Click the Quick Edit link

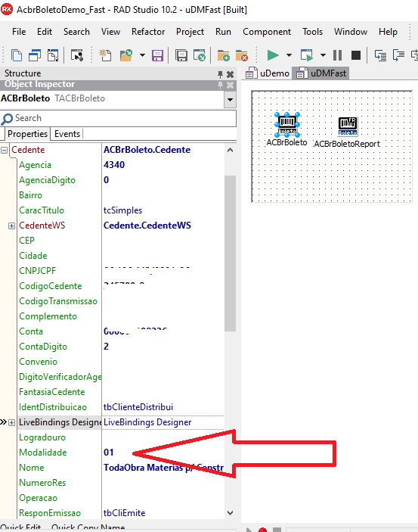point(21,527)
